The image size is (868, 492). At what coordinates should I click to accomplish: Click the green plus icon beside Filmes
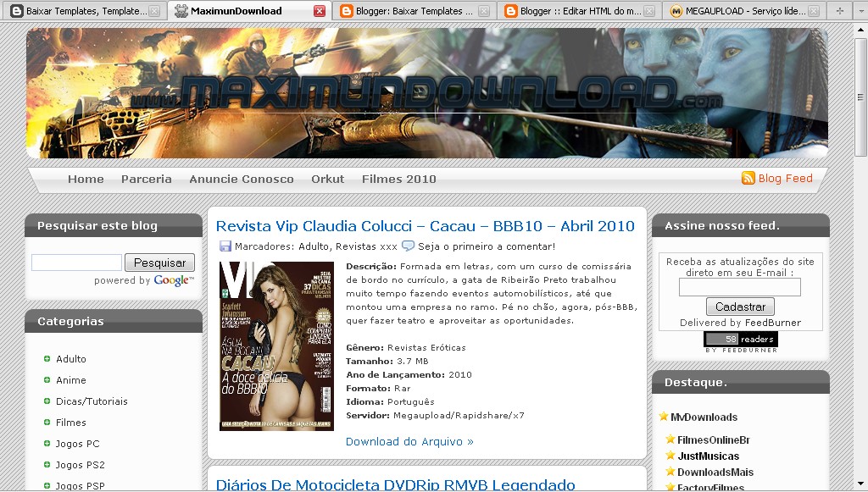[x=47, y=422]
